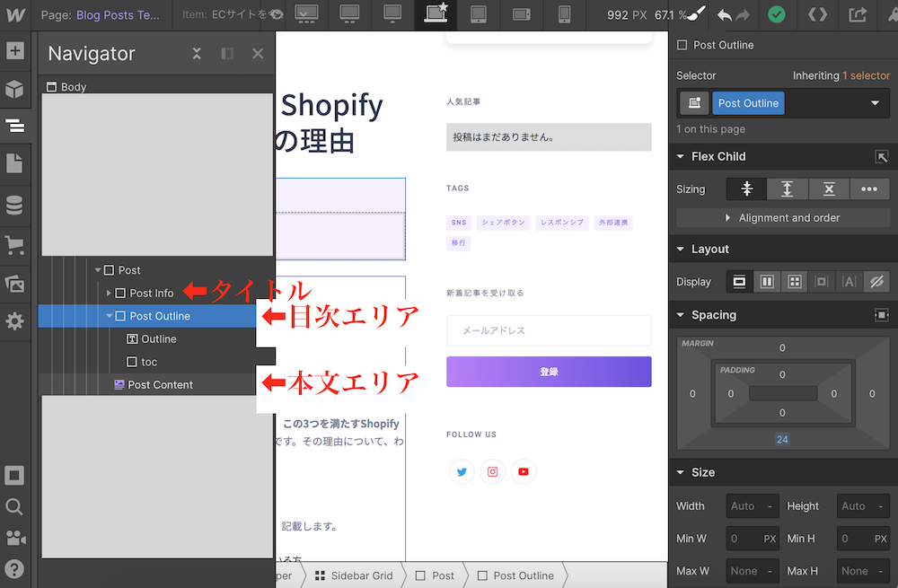
Task: Open the search icon in left sidebar
Action: pyautogui.click(x=15, y=506)
